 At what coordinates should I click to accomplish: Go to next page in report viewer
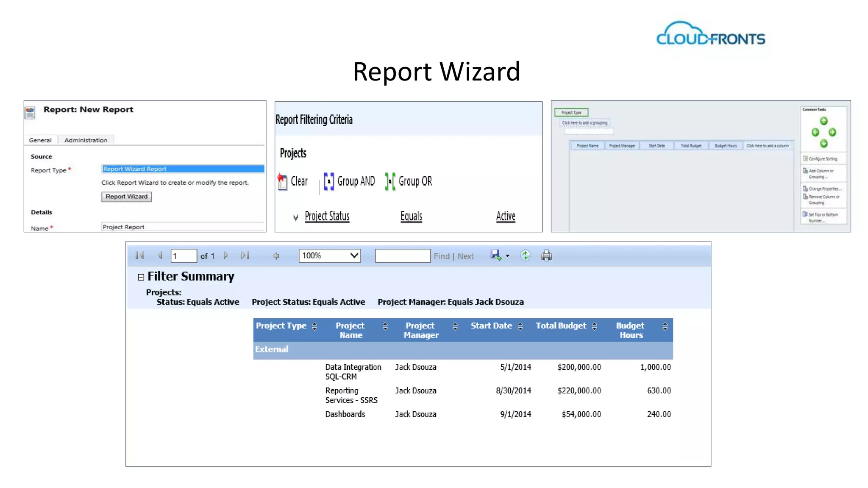point(226,255)
